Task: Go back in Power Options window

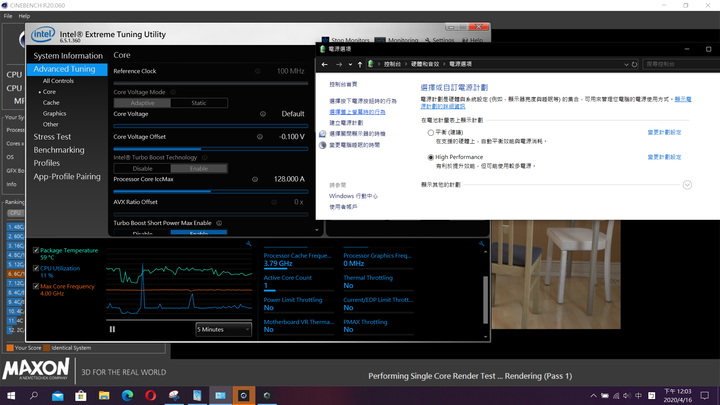Action: point(325,64)
